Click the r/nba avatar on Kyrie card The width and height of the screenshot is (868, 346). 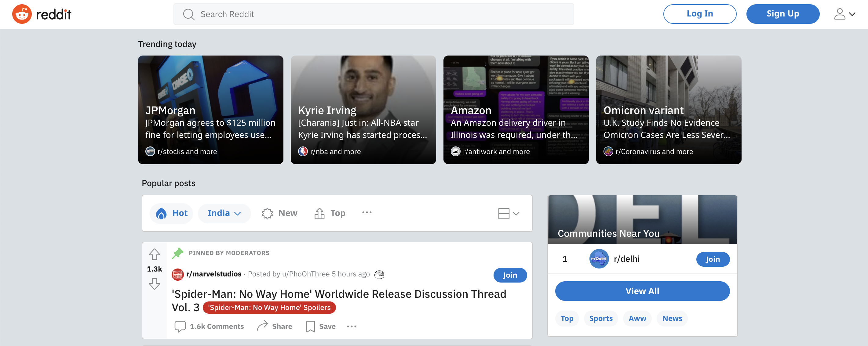(x=303, y=151)
